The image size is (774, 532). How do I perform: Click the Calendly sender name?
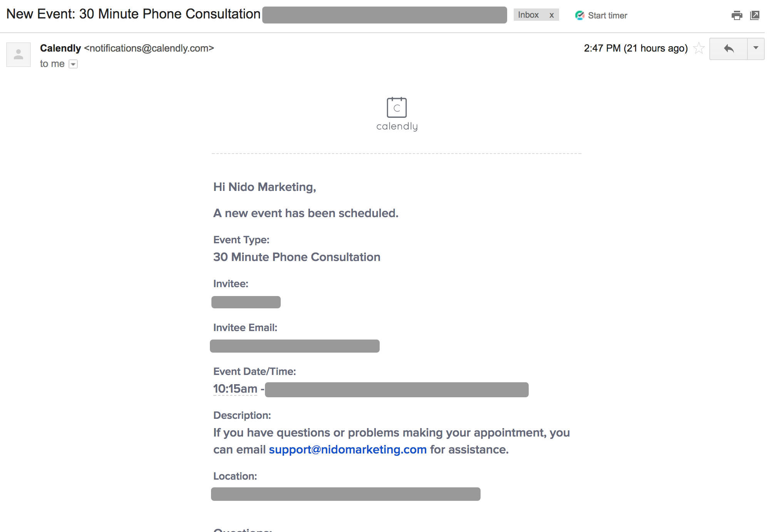tap(60, 48)
